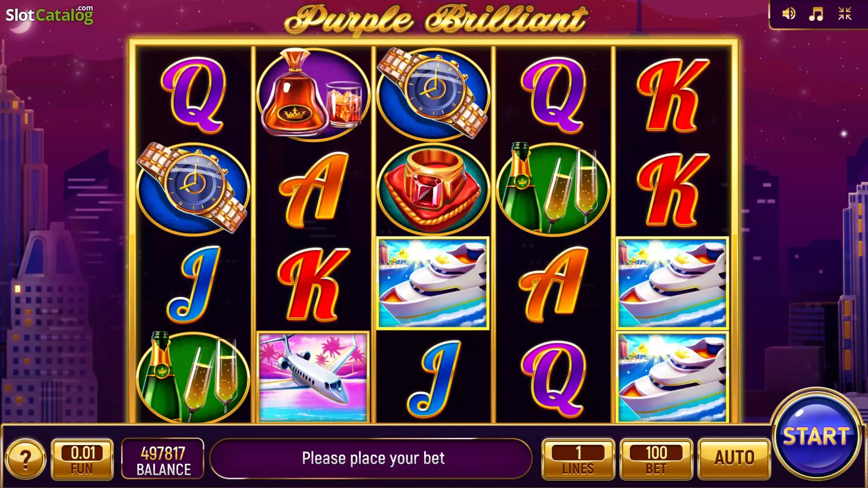This screenshot has height=488, width=868.
Task: Click the SlotCatalog.com logo
Action: (49, 14)
